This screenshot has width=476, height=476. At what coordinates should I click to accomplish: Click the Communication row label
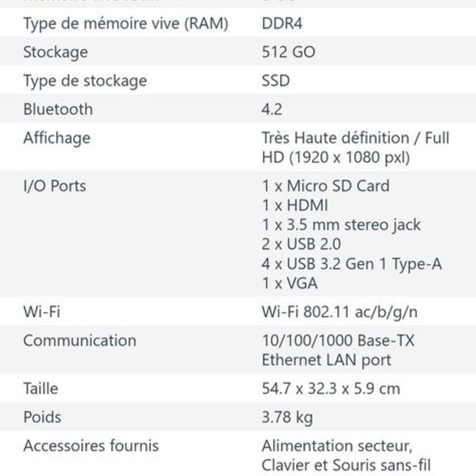(79, 341)
